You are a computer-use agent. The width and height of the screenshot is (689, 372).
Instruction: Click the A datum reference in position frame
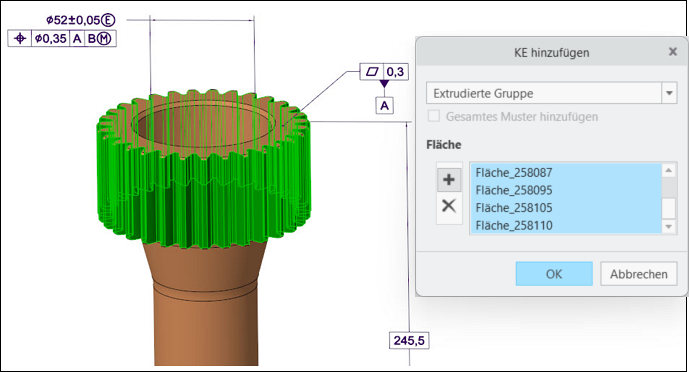[77, 39]
